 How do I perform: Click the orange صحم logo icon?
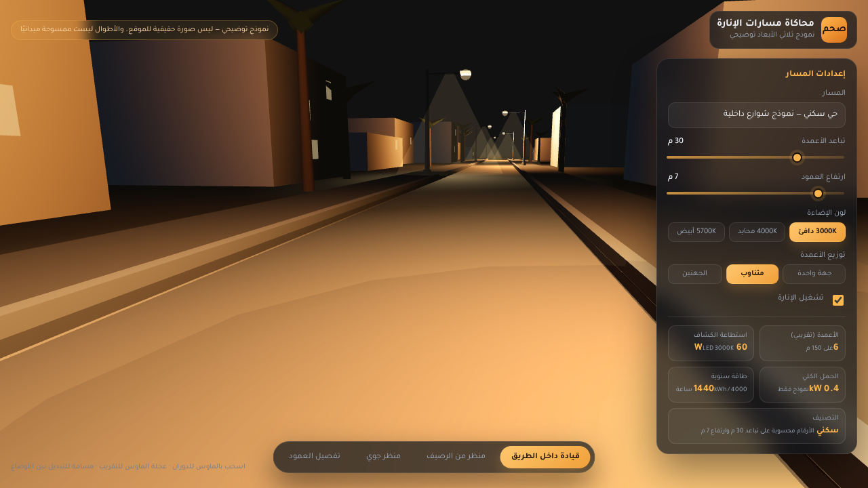833,30
